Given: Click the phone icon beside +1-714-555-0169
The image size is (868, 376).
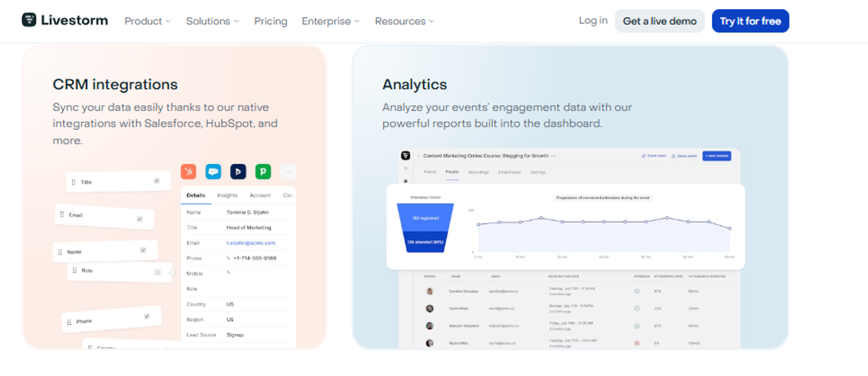Looking at the screenshot, I should coord(229,258).
